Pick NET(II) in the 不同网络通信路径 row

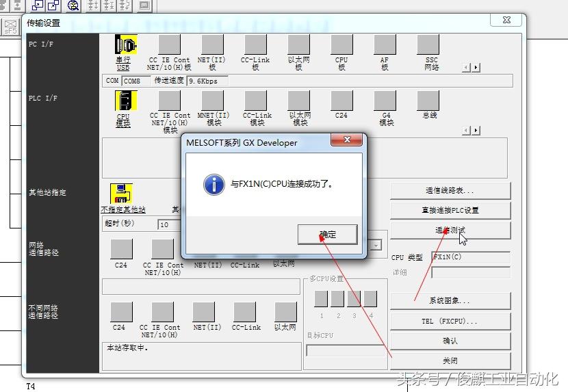pos(203,312)
